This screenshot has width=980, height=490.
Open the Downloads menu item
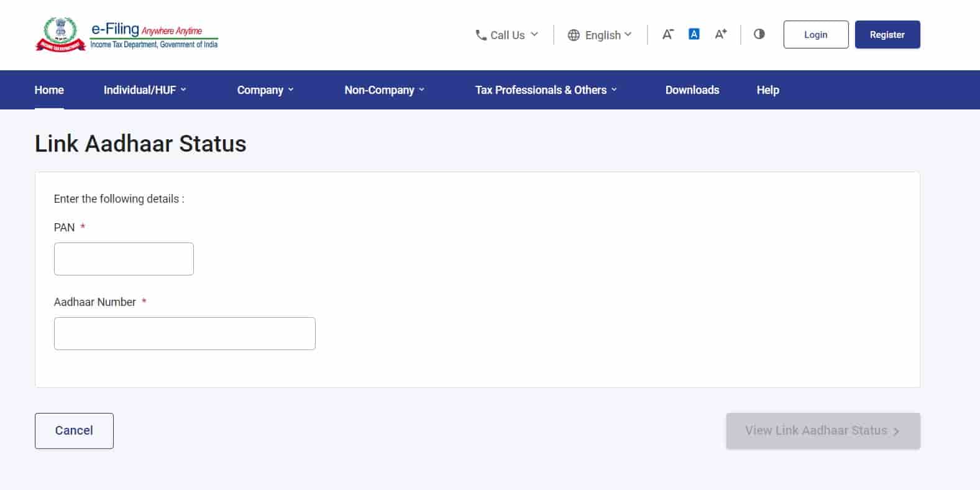click(x=692, y=90)
